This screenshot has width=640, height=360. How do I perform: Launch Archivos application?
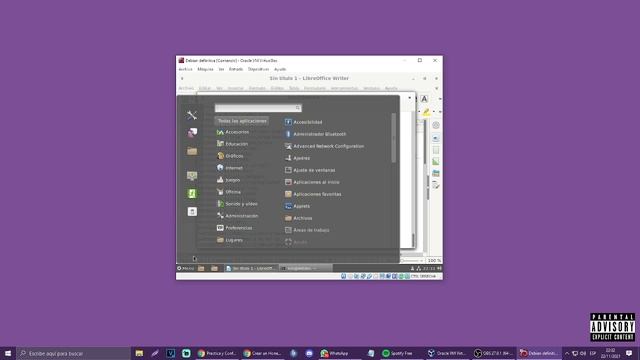pyautogui.click(x=298, y=218)
